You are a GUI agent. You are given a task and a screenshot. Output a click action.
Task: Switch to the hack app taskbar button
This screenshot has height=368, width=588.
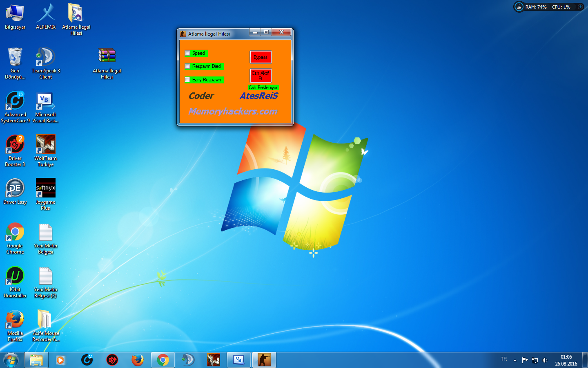pos(264,360)
